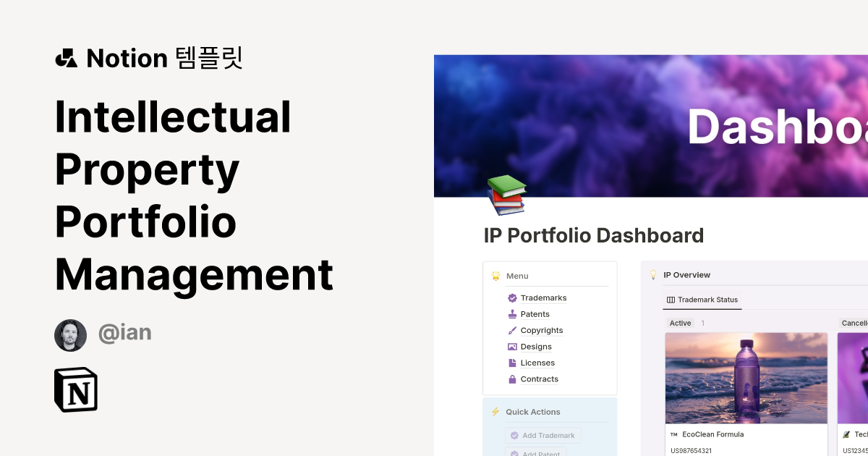This screenshot has width=868, height=456.
Task: Open the EcoClean Formula bottle thumbnail
Action: coord(746,377)
